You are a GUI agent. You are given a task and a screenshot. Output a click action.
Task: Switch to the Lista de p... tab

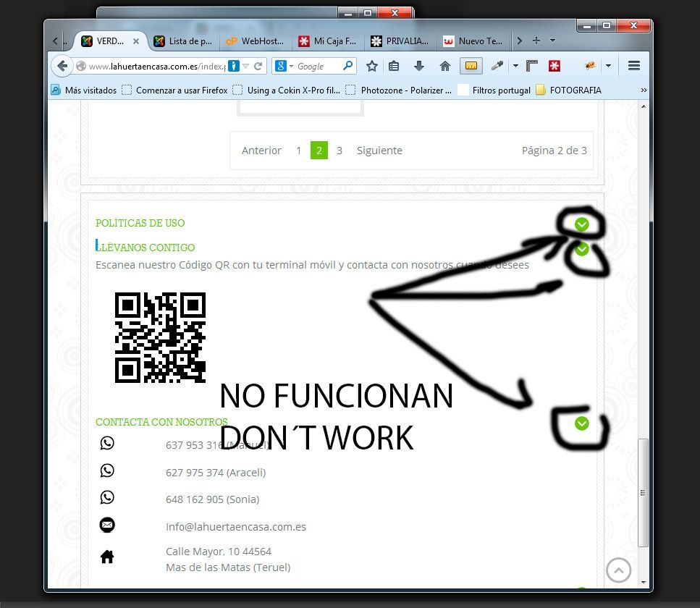pyautogui.click(x=182, y=41)
